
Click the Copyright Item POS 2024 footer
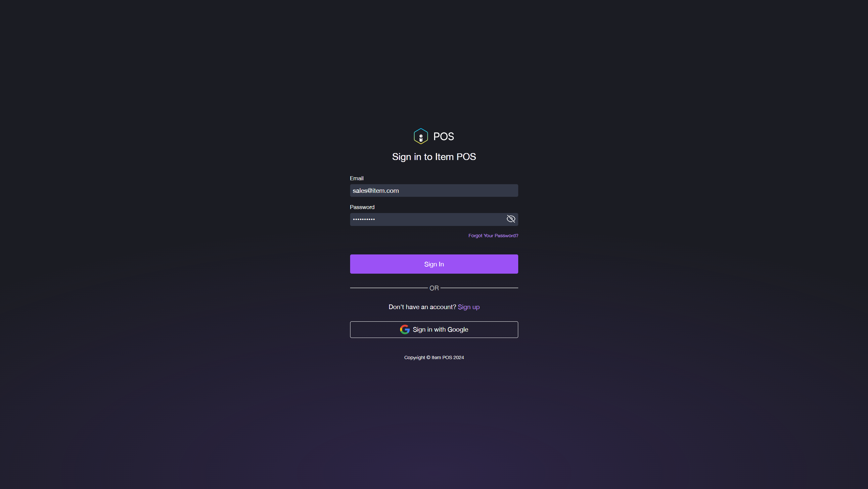pyautogui.click(x=434, y=357)
